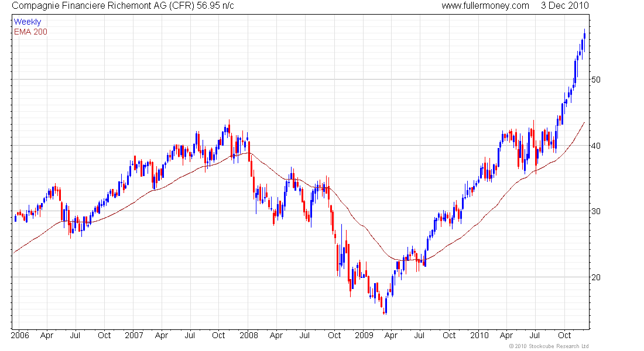This screenshot has height=351, width=644.
Task: Click the www.fullermoney.com text
Action: [485, 6]
